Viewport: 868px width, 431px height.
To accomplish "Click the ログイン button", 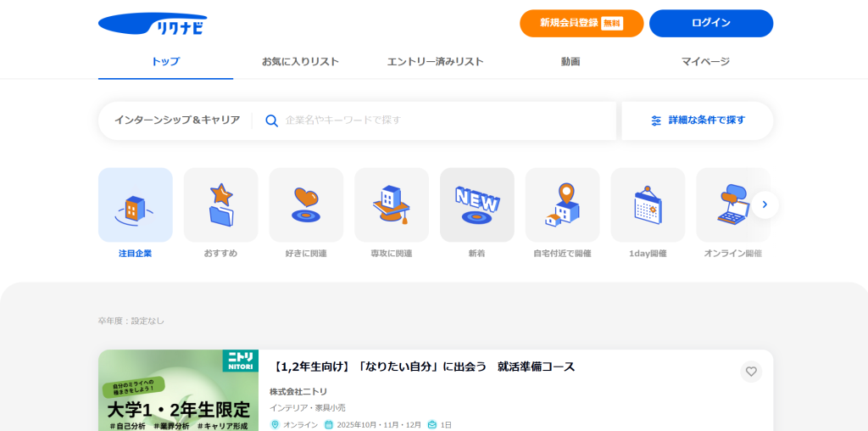I will pos(711,23).
